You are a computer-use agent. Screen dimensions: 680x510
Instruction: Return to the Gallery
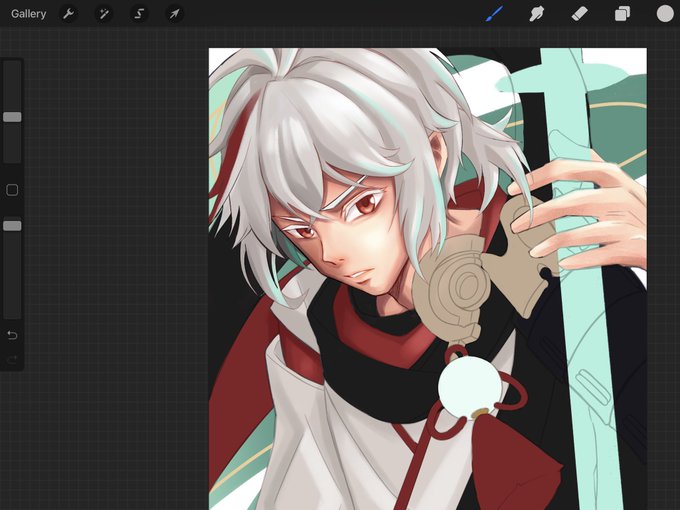(x=29, y=14)
